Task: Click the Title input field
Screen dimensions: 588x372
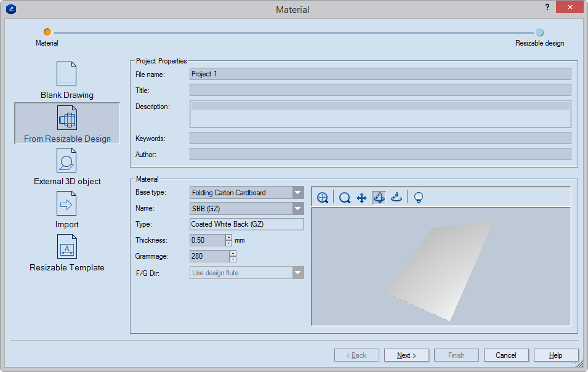Action: (380, 91)
